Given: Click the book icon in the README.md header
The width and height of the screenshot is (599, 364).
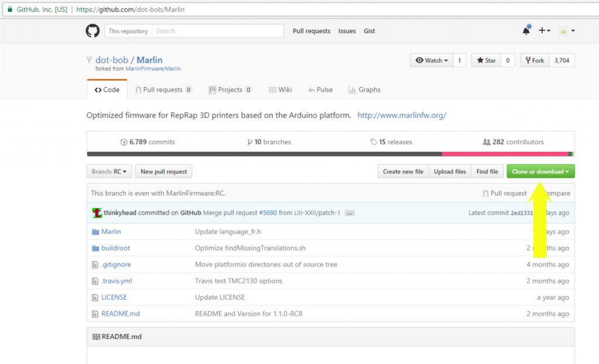Looking at the screenshot, I should [x=97, y=337].
